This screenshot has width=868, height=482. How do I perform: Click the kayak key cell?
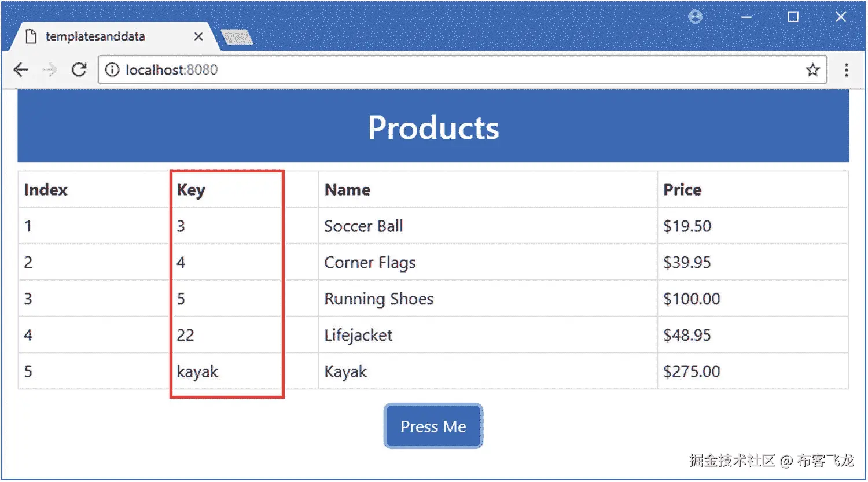point(244,371)
